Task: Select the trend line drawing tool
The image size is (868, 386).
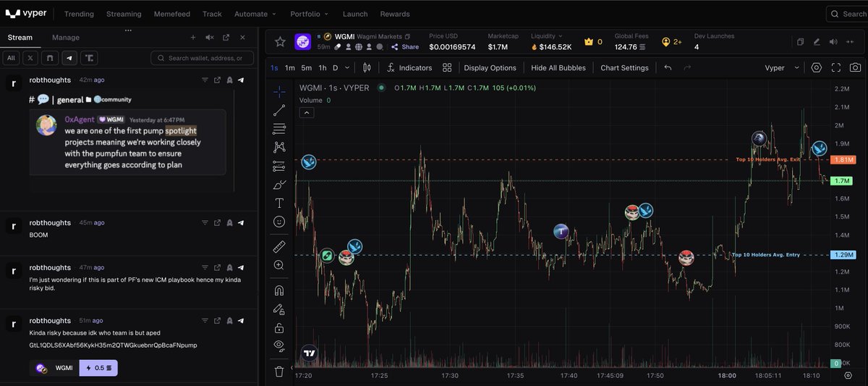Action: pos(279,110)
